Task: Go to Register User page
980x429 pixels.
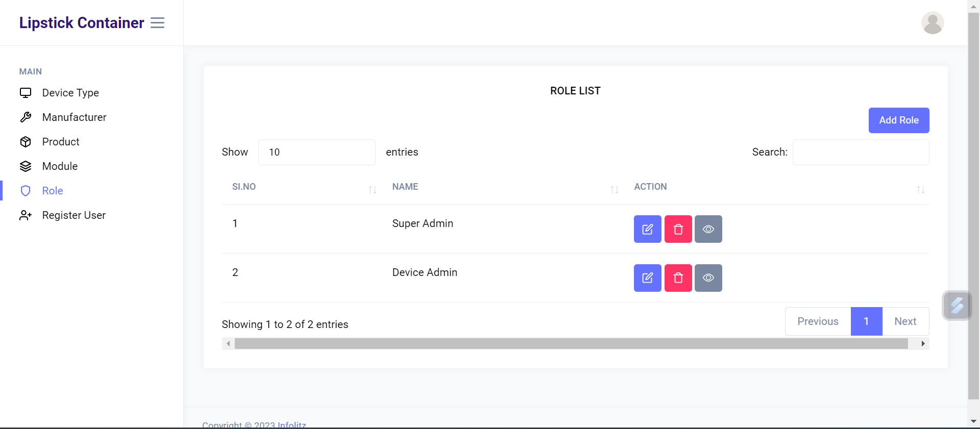Action: pos(73,215)
